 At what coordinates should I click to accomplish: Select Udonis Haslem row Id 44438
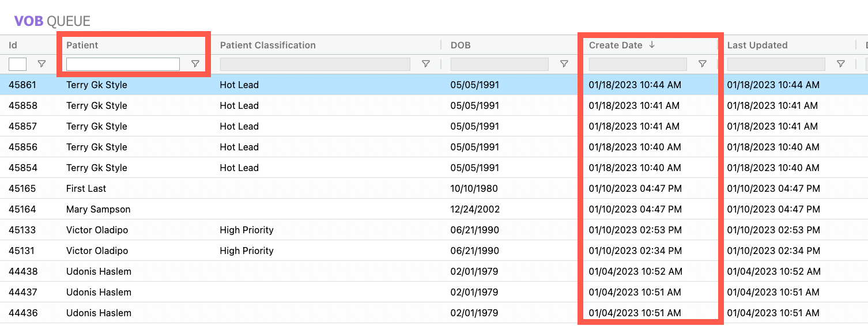(x=22, y=271)
